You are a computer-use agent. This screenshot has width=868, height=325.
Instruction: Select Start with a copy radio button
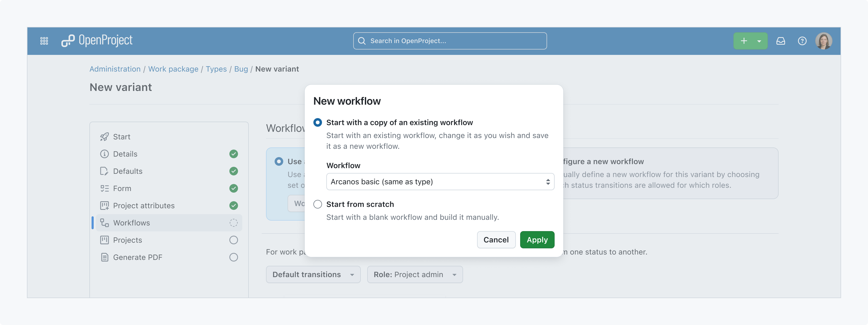317,123
